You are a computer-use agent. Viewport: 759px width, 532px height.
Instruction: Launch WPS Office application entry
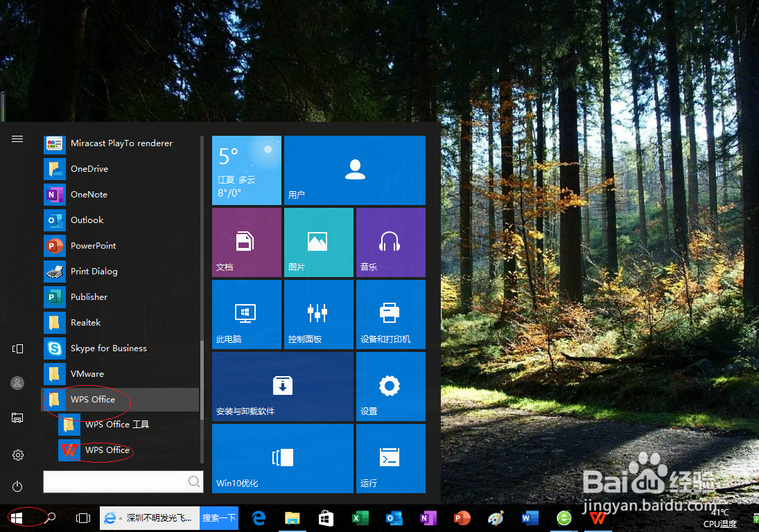click(128, 450)
